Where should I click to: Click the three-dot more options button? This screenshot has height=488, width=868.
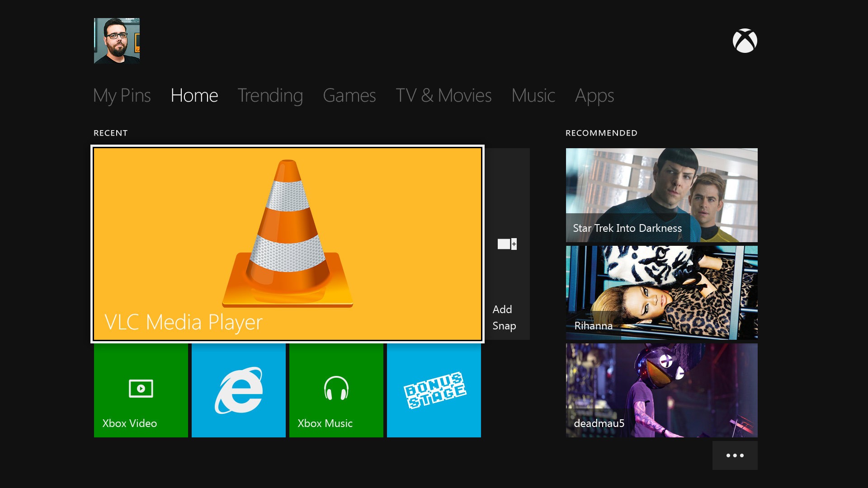coord(735,454)
